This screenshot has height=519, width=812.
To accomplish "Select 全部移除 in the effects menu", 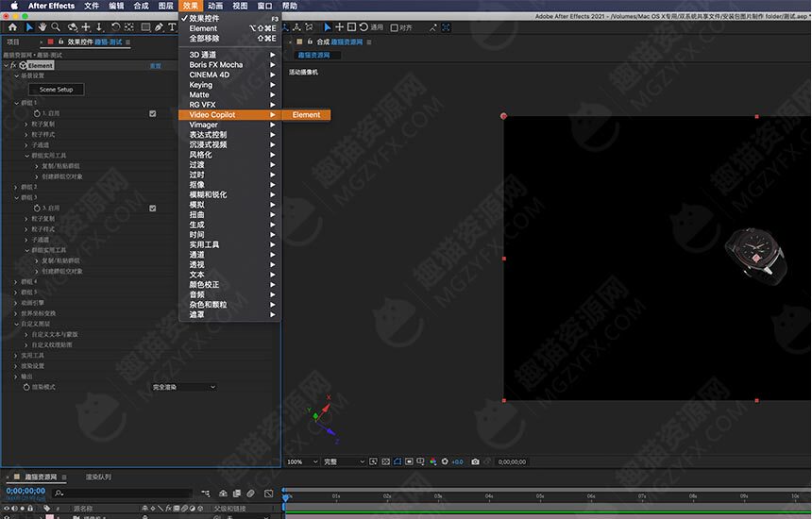I will pos(229,39).
